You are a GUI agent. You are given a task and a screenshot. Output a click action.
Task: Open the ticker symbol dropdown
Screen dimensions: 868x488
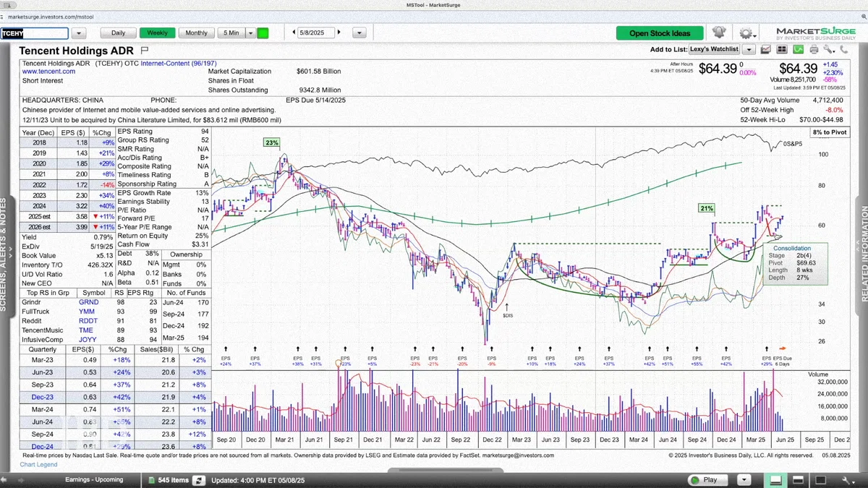(79, 33)
